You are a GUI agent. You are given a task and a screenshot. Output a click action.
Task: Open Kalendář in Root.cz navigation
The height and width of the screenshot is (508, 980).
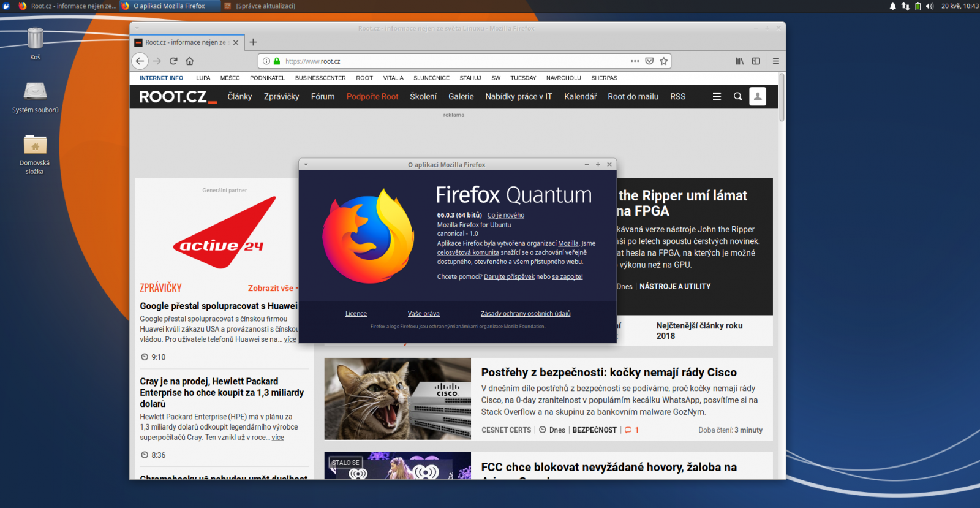(580, 97)
